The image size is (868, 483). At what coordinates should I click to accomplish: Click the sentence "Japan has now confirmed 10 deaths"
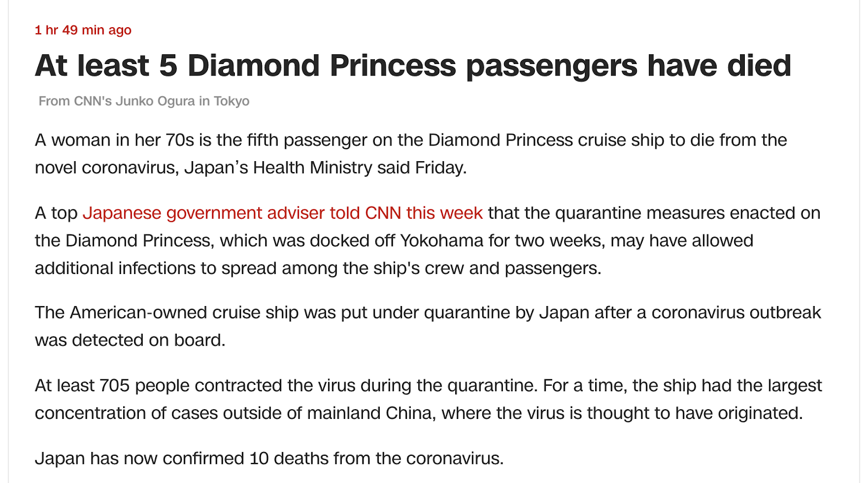(x=269, y=458)
